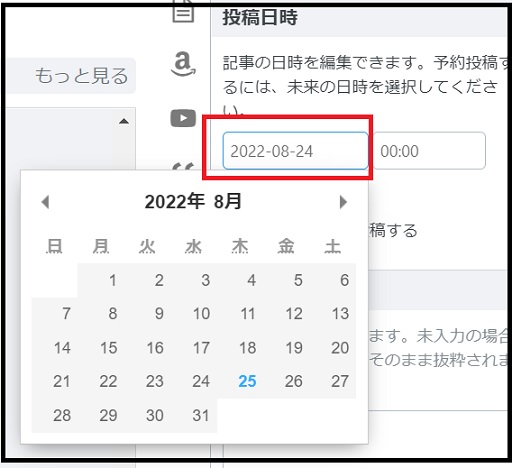Select August 17 in the calendar
The width and height of the screenshot is (512, 468).
tap(194, 348)
